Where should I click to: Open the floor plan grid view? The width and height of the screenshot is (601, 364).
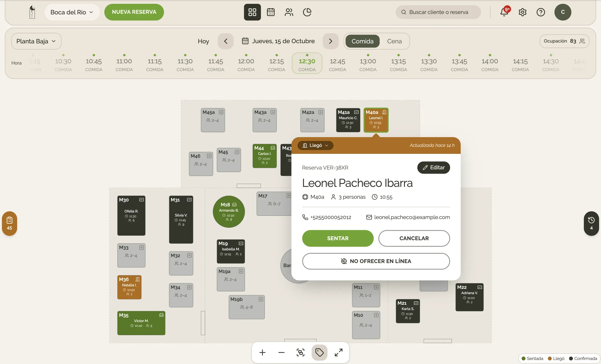[x=252, y=12]
